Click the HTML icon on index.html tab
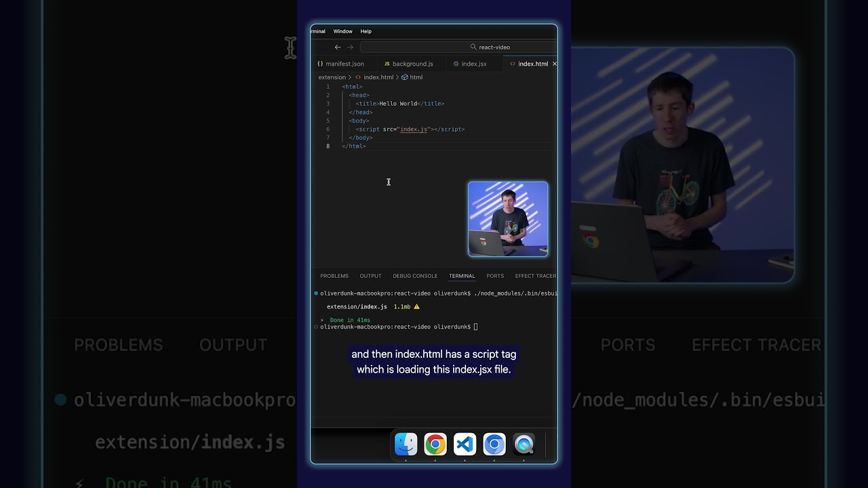The height and width of the screenshot is (488, 868). click(x=513, y=64)
